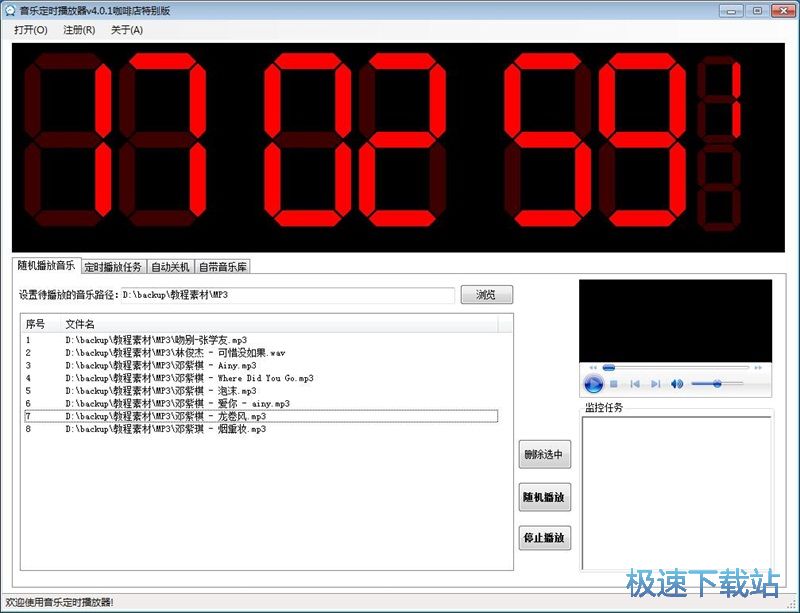Start shuffle with the 随机播放 button

click(543, 496)
